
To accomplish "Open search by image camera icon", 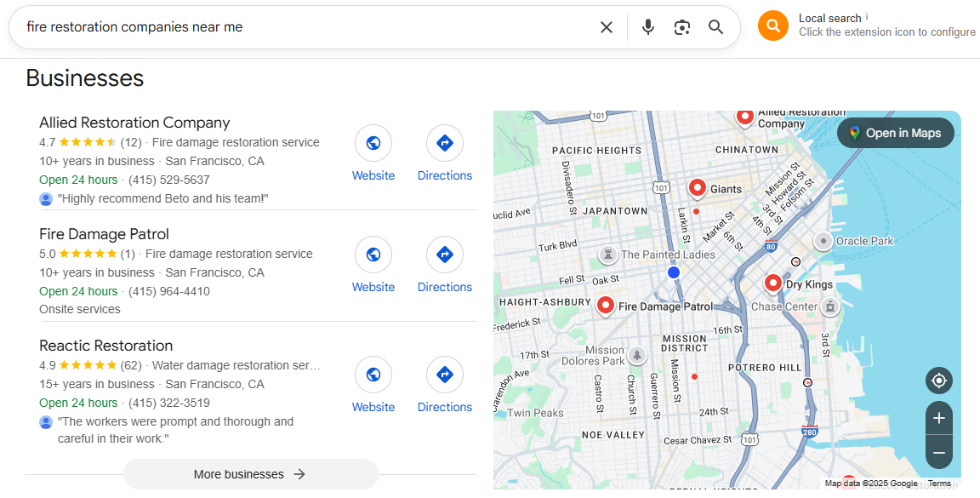I will [682, 27].
